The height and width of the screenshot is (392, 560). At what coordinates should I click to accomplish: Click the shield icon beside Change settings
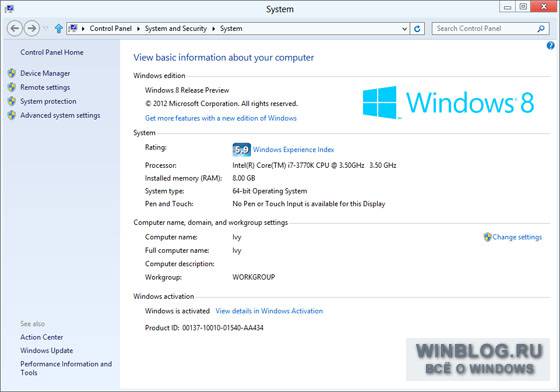[488, 237]
